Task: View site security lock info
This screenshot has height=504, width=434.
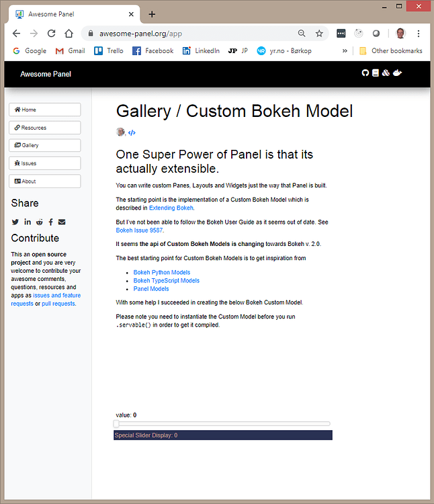Action: [91, 34]
